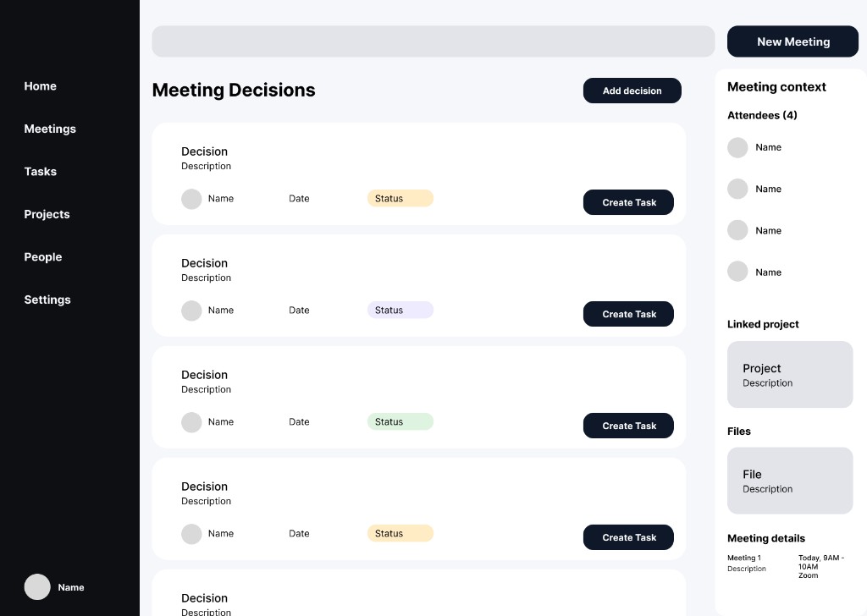This screenshot has height=616, width=867.
Task: Click Today, 9AM - 10AM meeting time
Action: click(x=821, y=562)
